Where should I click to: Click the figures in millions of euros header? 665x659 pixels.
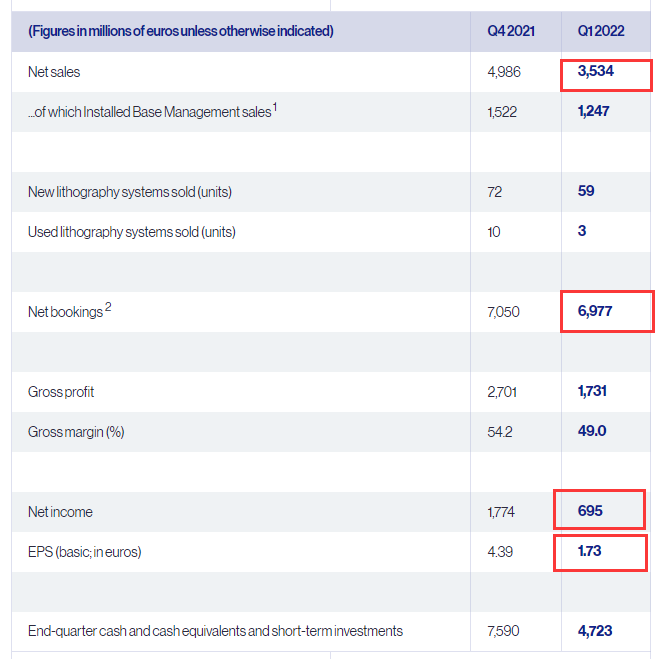click(x=181, y=31)
